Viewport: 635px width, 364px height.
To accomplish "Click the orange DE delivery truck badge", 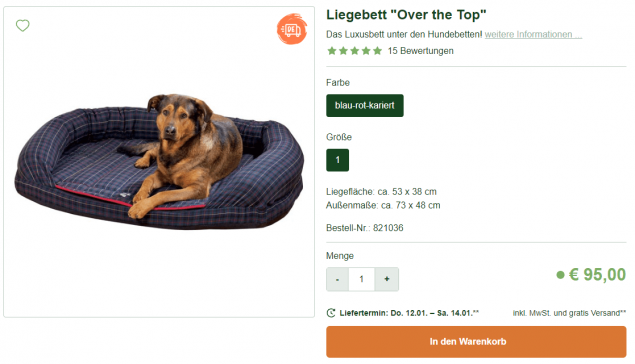I will coord(292,29).
